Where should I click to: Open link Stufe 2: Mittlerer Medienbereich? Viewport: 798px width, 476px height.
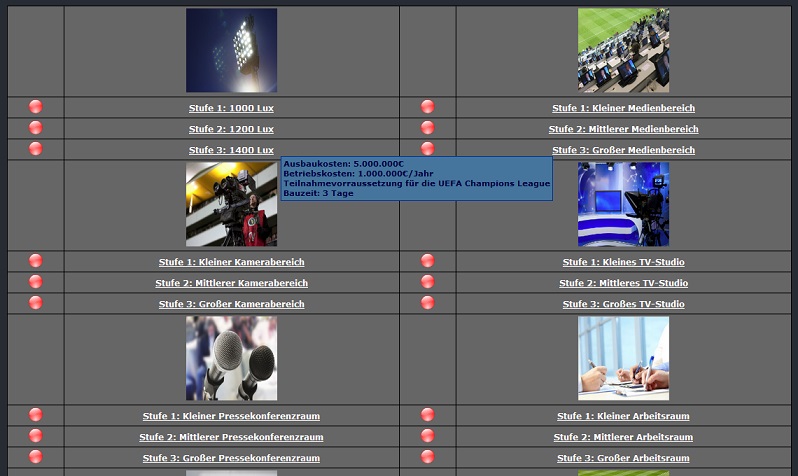pyautogui.click(x=623, y=129)
